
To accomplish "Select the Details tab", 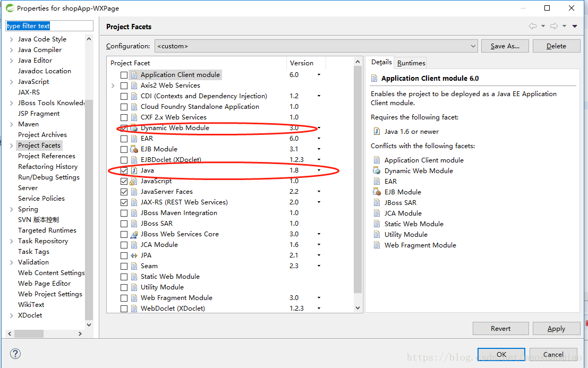I will (x=381, y=62).
